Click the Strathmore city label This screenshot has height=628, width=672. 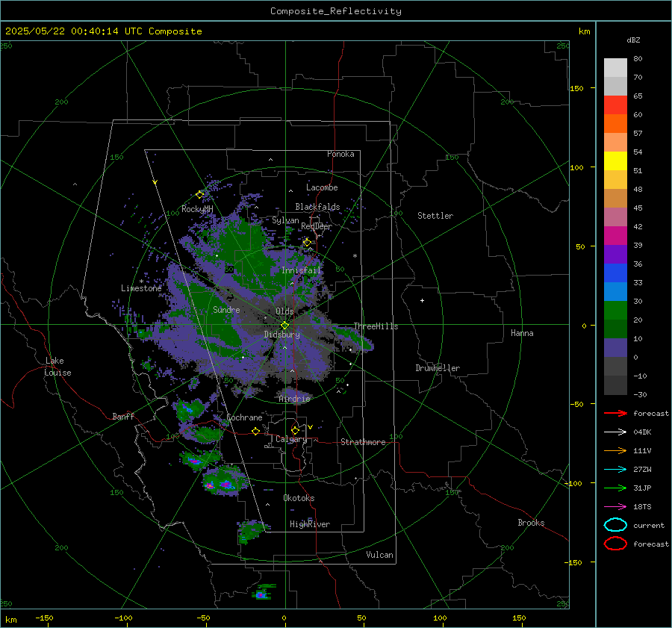click(x=364, y=442)
